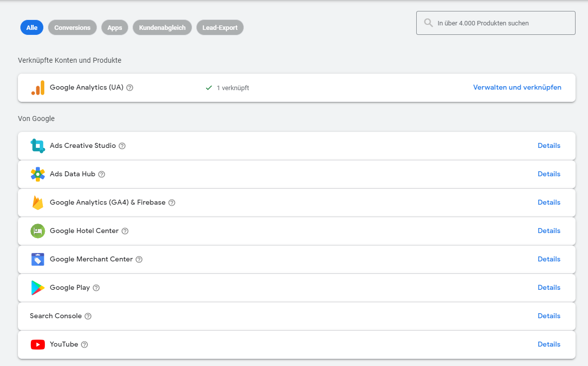588x366 pixels.
Task: Open Details for Google Play
Action: (549, 288)
